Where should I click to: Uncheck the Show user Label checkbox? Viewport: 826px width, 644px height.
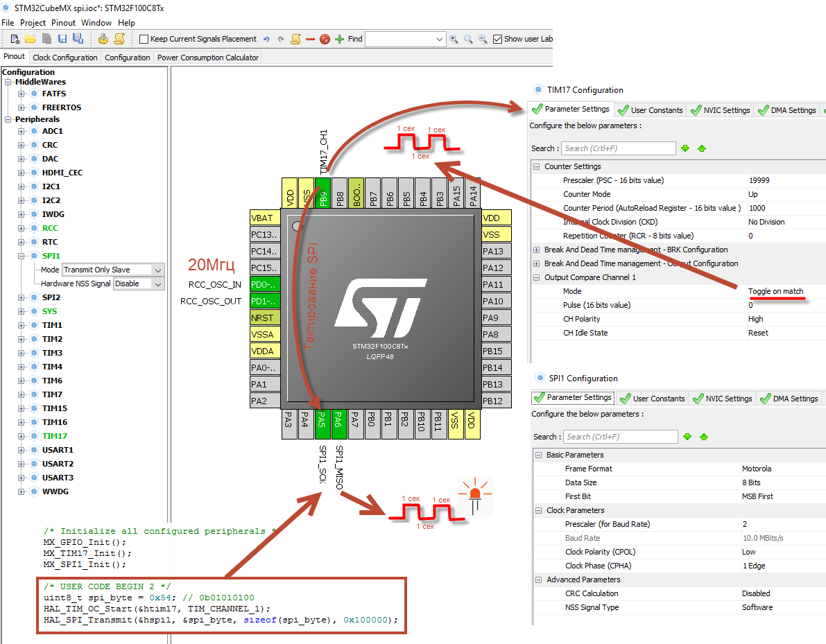497,39
